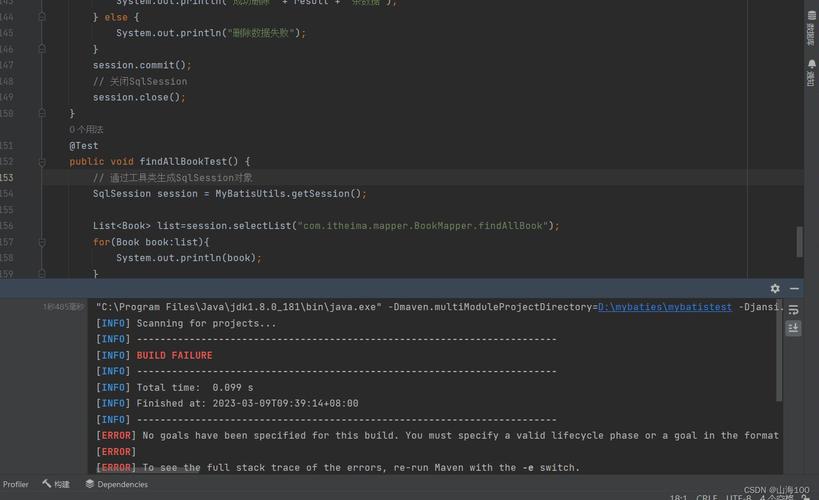
Task: Switch to the Profiler tab
Action: click(x=15, y=484)
